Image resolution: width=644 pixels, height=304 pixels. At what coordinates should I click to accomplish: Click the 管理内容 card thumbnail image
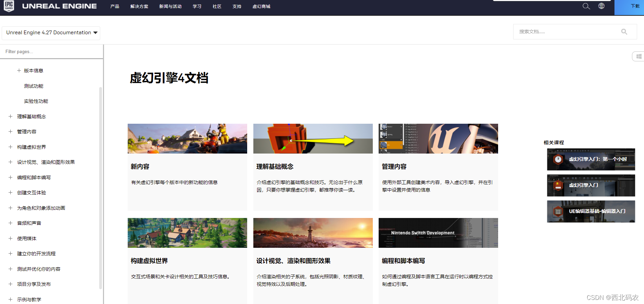pos(438,138)
